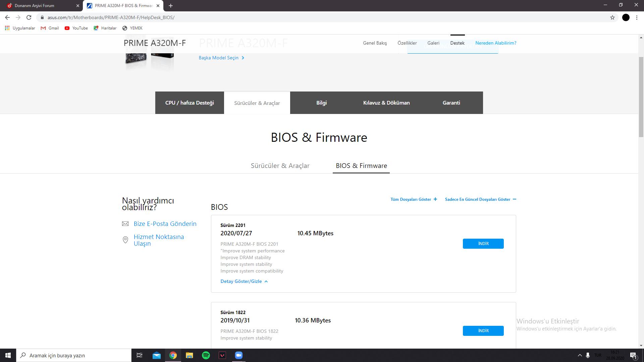Viewport: 644px width, 362px height.
Task: Toggle details with Detay Göster/Gizle
Action: (x=244, y=281)
